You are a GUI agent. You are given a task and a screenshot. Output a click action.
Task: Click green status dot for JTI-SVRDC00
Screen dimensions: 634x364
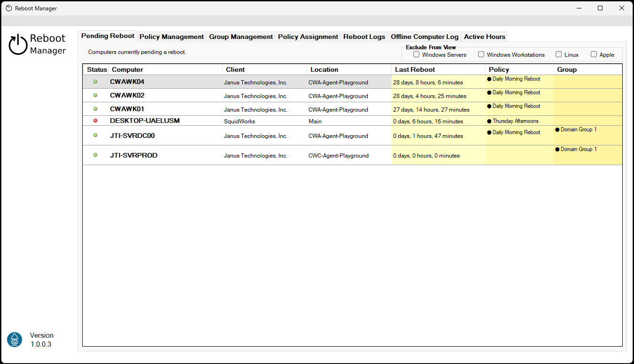pos(95,135)
